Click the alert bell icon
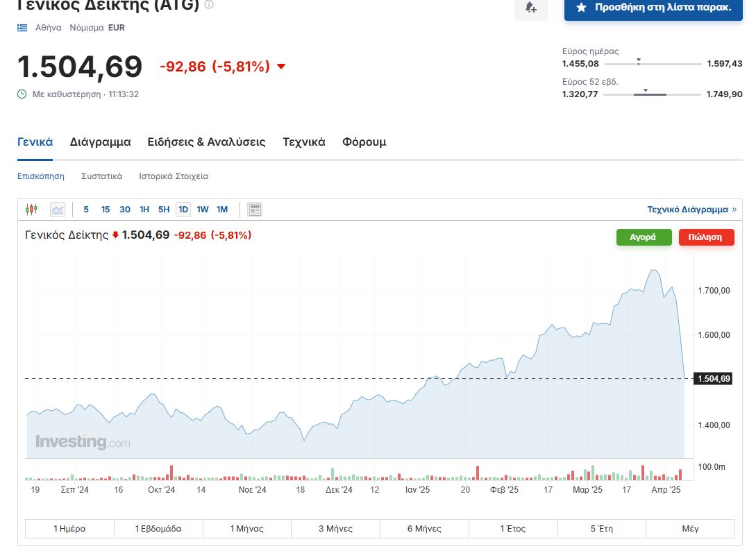This screenshot has height=560, width=756. (x=530, y=8)
